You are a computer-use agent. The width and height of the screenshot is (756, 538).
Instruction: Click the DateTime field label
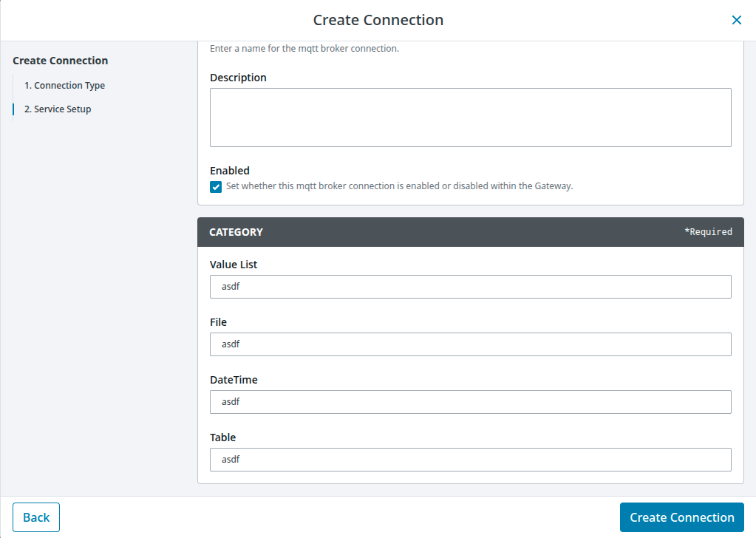[234, 380]
